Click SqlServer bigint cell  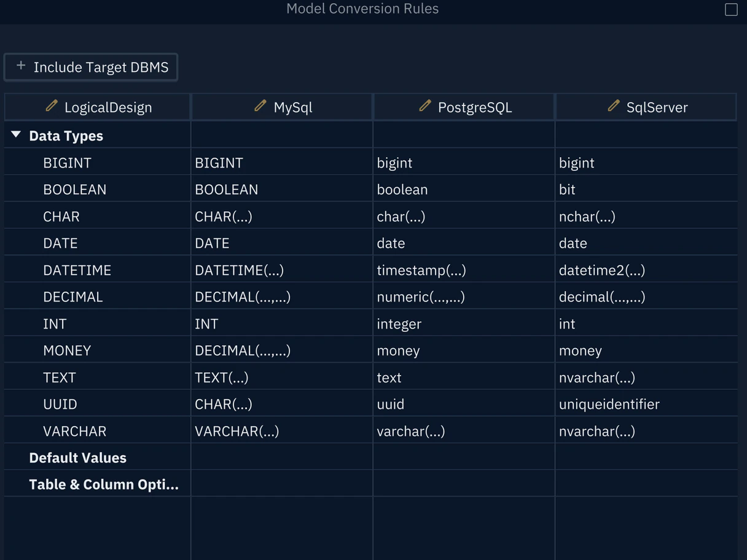(x=646, y=163)
